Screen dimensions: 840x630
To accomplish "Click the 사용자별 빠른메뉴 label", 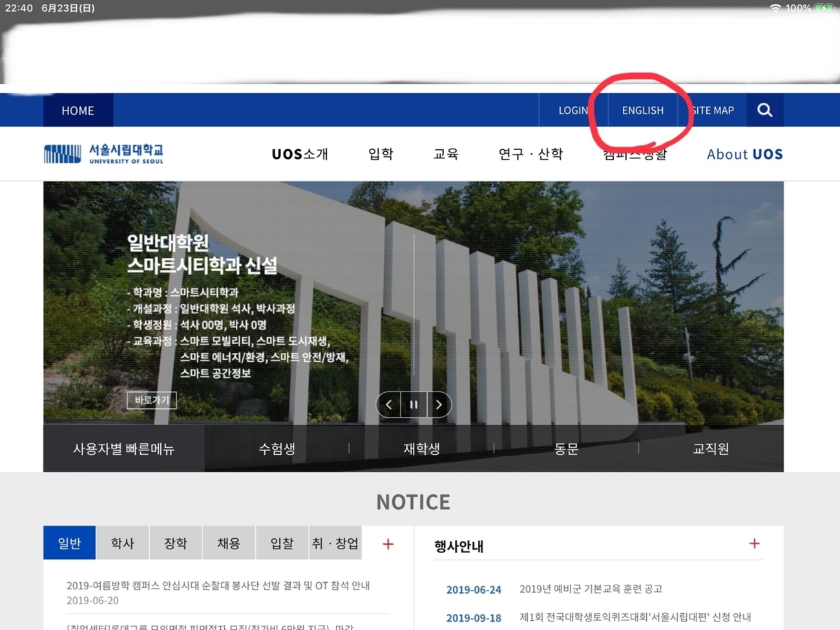I will point(124,448).
